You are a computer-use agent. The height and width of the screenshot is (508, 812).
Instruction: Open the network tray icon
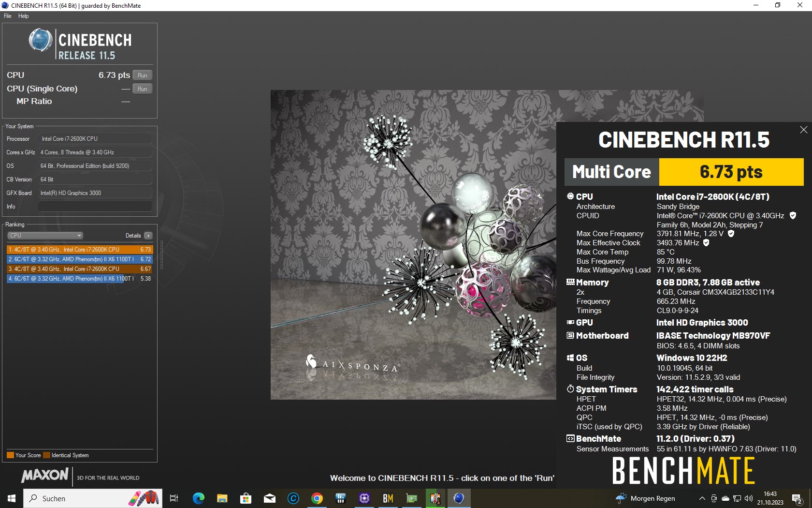[x=737, y=498]
